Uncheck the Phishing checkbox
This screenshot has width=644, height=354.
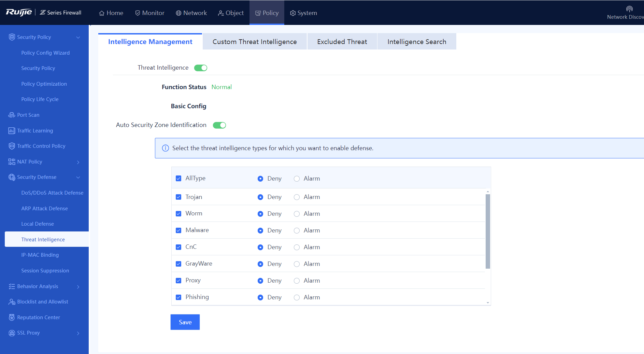pos(178,297)
